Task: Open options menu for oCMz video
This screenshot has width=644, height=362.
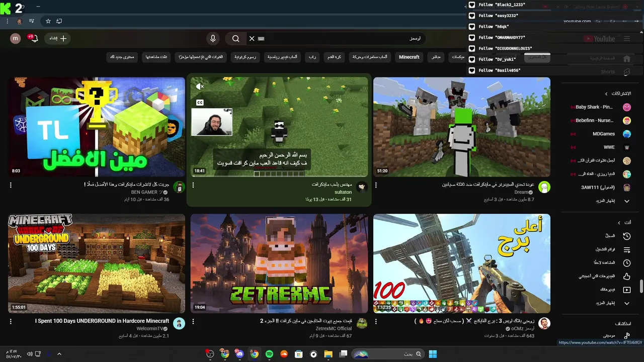Action: coord(376,321)
